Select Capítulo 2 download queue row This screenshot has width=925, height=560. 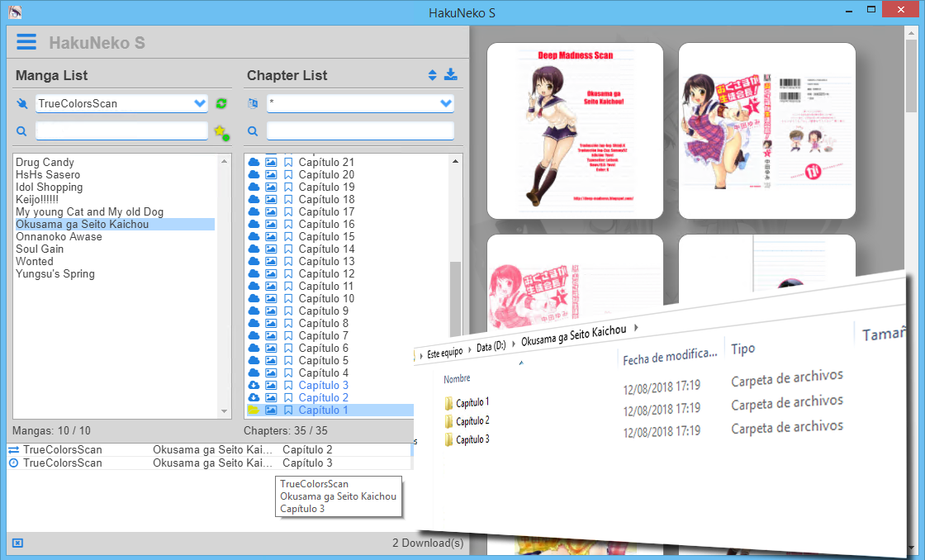tap(210, 449)
